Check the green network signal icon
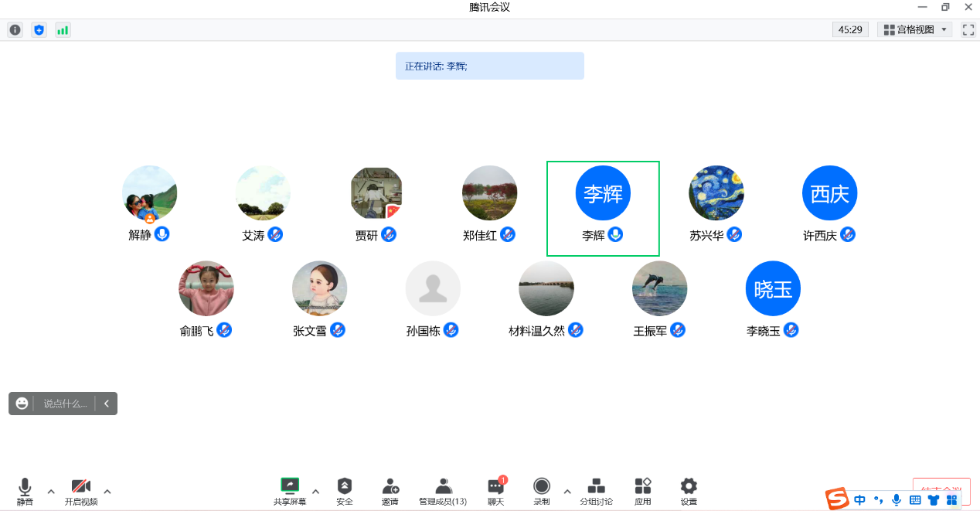This screenshot has width=980, height=511. 63,30
